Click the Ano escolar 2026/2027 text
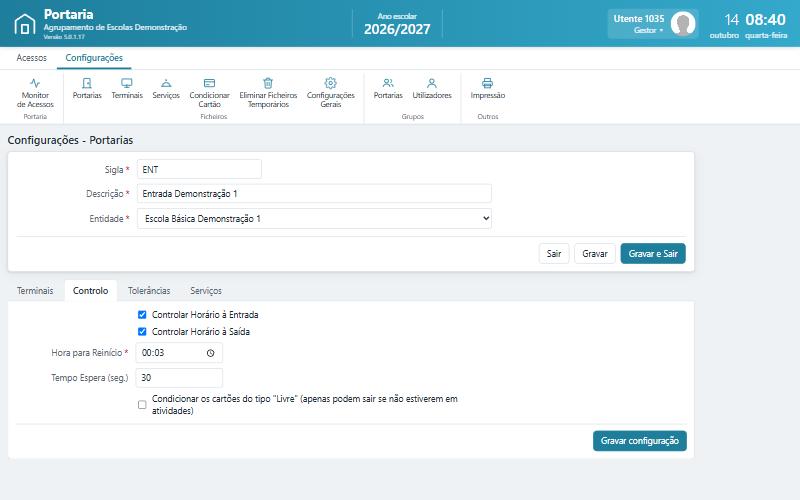This screenshot has width=800, height=500. click(x=397, y=24)
